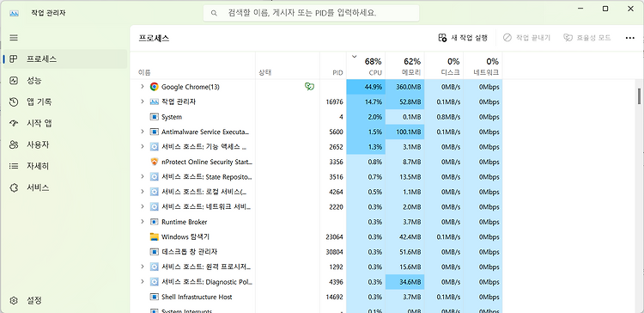Click the PID 23064 cell
Screen dimensions: 644x313
tap(333, 236)
